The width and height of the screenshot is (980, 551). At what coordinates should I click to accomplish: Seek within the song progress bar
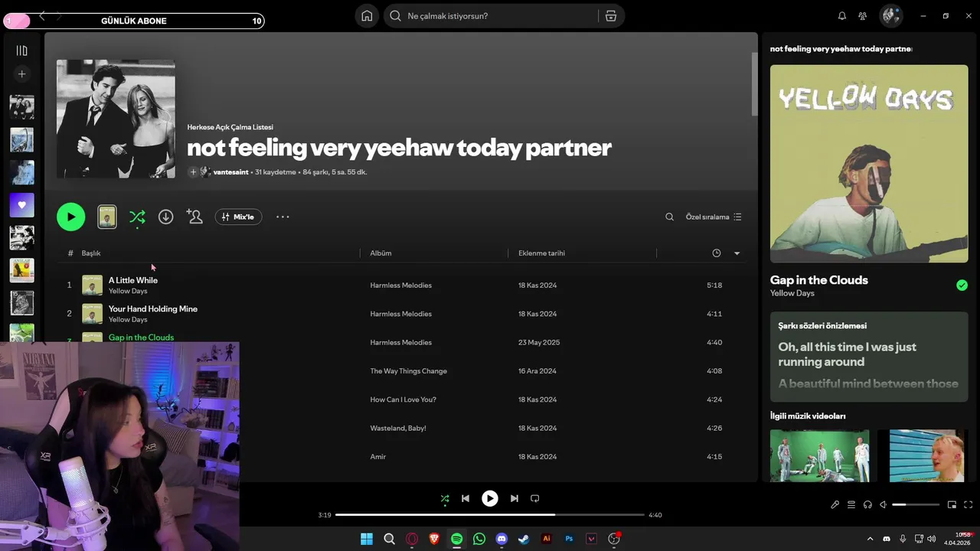(490, 515)
